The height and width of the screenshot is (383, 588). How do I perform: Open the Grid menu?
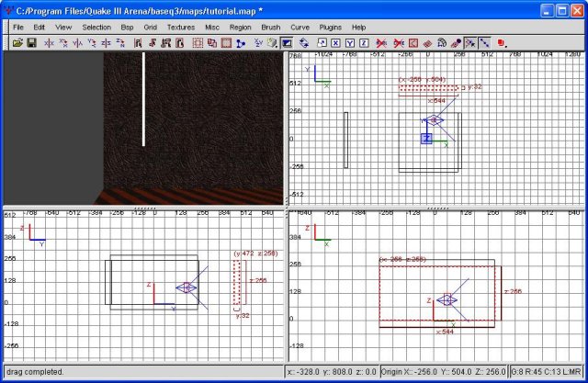click(x=150, y=28)
